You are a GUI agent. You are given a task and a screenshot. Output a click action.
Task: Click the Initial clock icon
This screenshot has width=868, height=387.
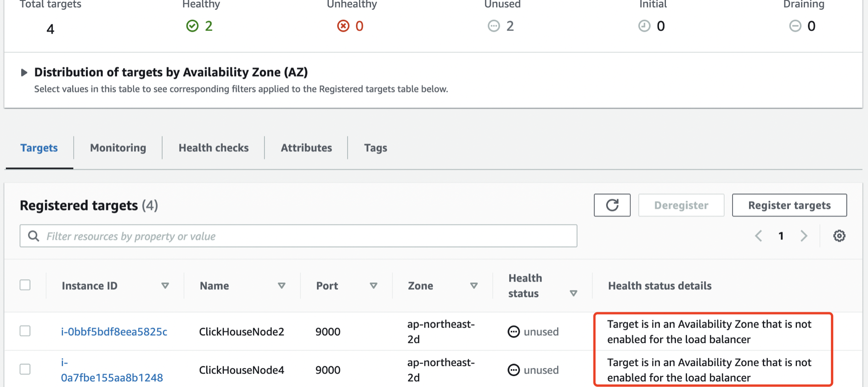click(644, 26)
